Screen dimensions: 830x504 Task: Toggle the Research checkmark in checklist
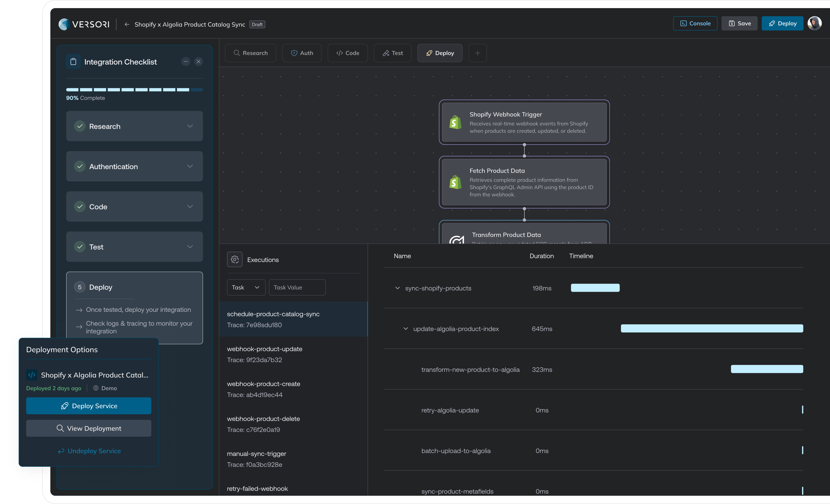(x=80, y=126)
